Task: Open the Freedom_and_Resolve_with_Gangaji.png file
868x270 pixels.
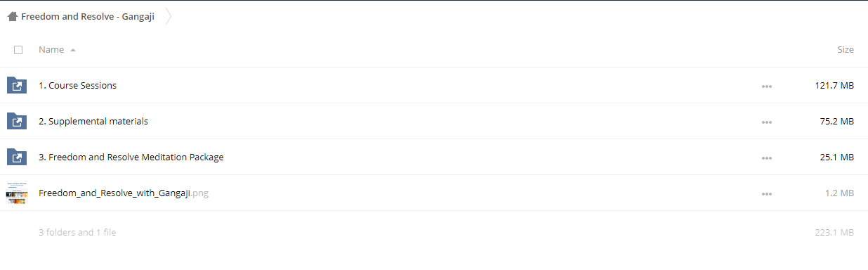Action: click(x=124, y=193)
